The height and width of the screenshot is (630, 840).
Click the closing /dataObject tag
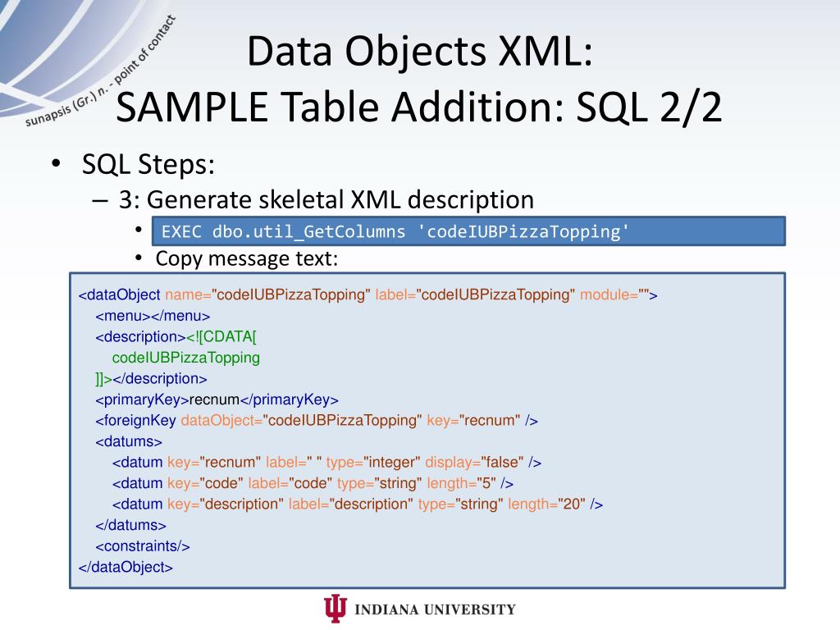(x=126, y=567)
